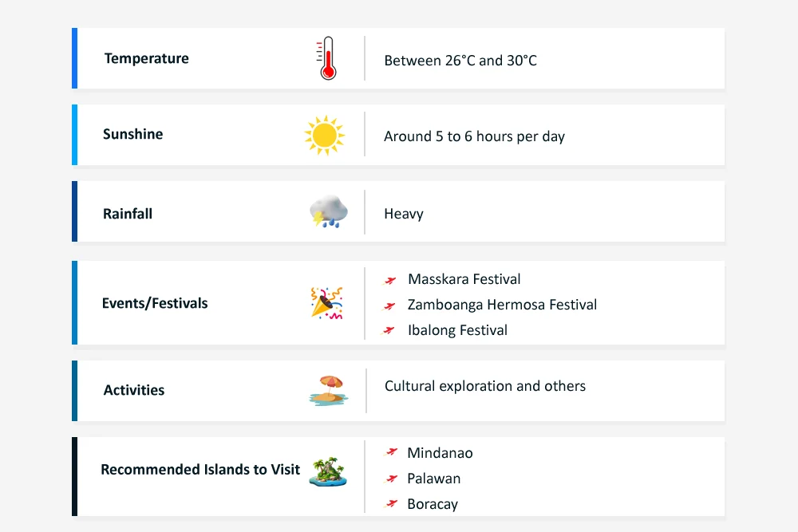Click the Temperature row label
Image resolution: width=798 pixels, height=532 pixels.
147,58
